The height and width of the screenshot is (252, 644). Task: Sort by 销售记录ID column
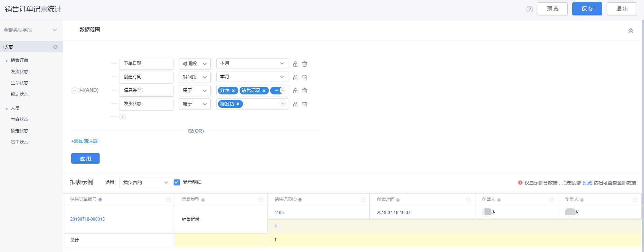pos(300,200)
